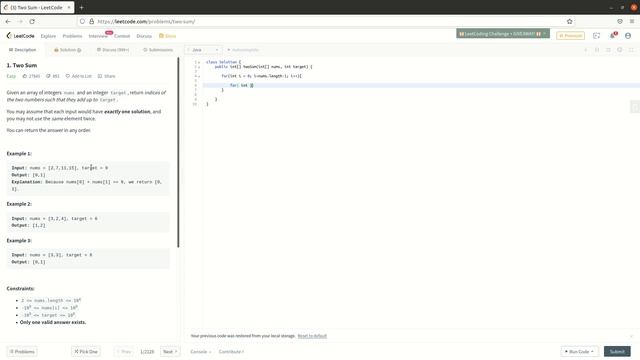This screenshot has width=640, height=360.
Task: Open the user profile avatar menu
Action: point(628,36)
